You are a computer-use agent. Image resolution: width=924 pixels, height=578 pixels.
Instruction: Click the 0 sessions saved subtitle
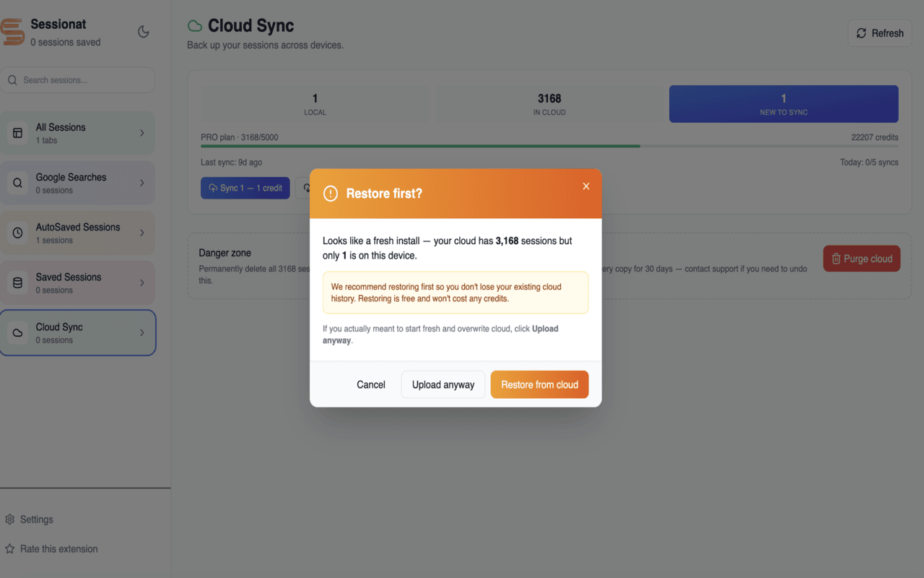tap(66, 42)
